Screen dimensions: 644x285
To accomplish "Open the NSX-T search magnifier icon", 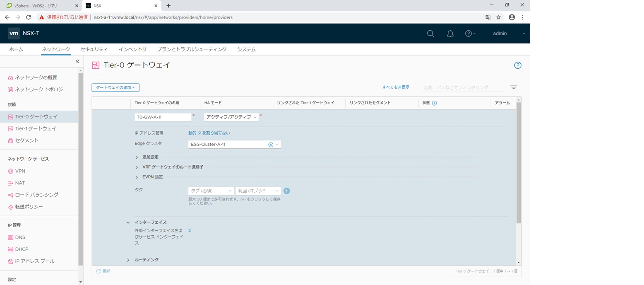I will [x=430, y=34].
